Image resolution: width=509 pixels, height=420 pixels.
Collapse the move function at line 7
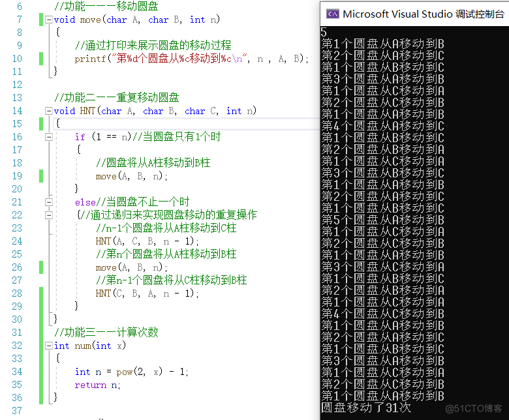(x=49, y=20)
